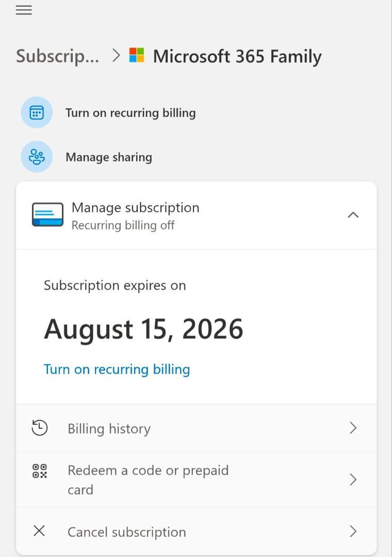Image resolution: width=392 pixels, height=557 pixels.
Task: Click the blue Turn on recurring billing link
Action: pos(117,369)
